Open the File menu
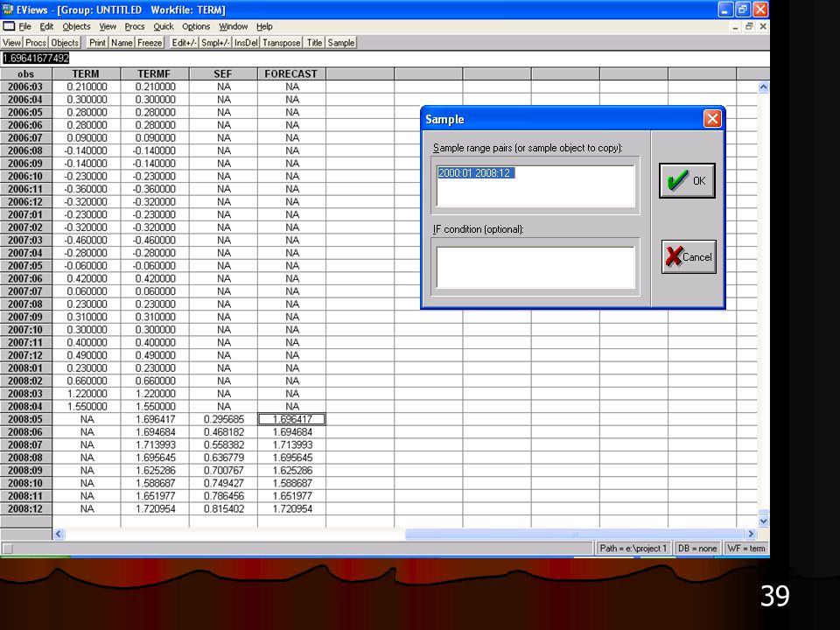The height and width of the screenshot is (630, 840). 24,26
